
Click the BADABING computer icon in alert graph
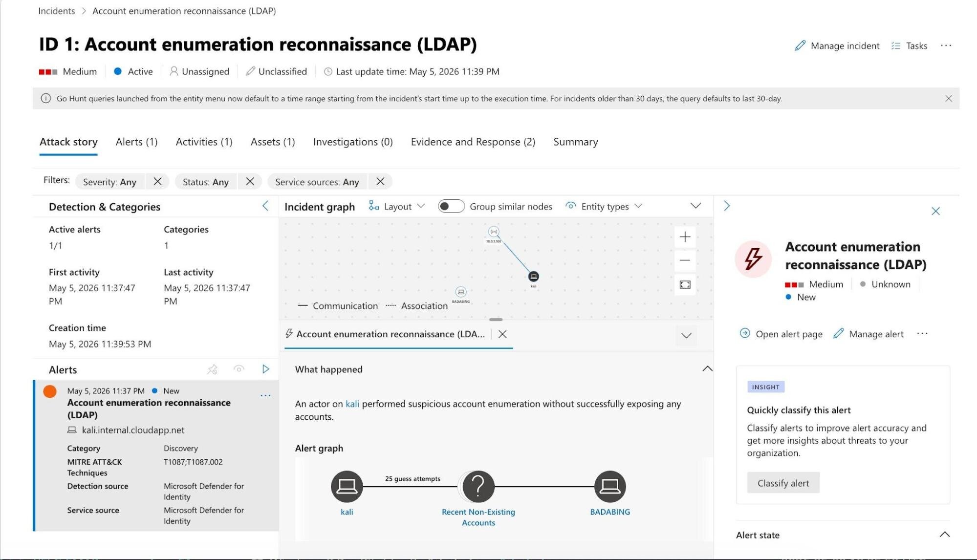(x=609, y=486)
